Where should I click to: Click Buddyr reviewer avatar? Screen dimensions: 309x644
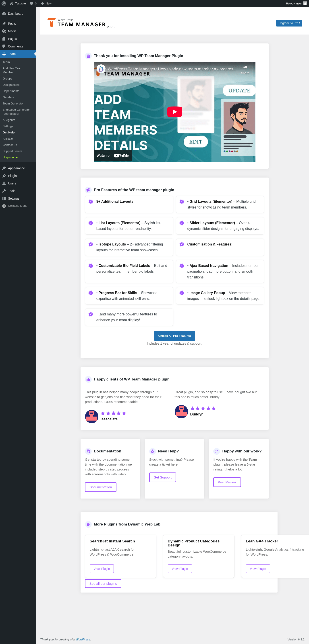tap(181, 411)
